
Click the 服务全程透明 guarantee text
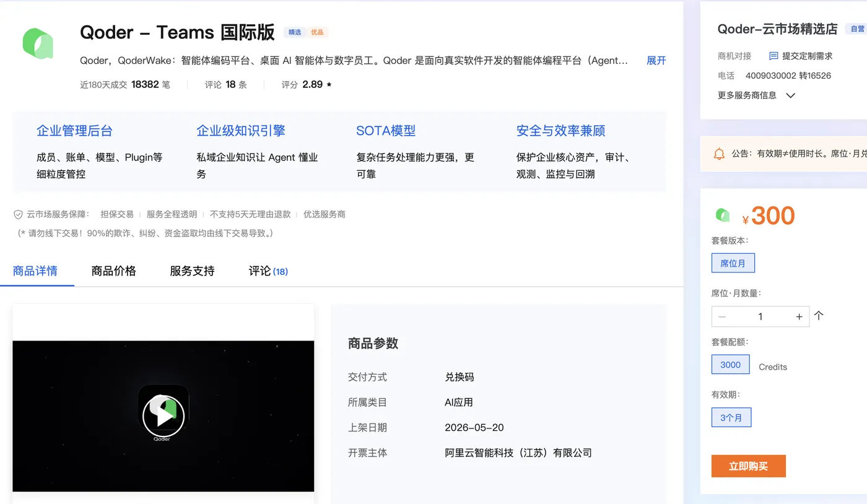coord(172,214)
